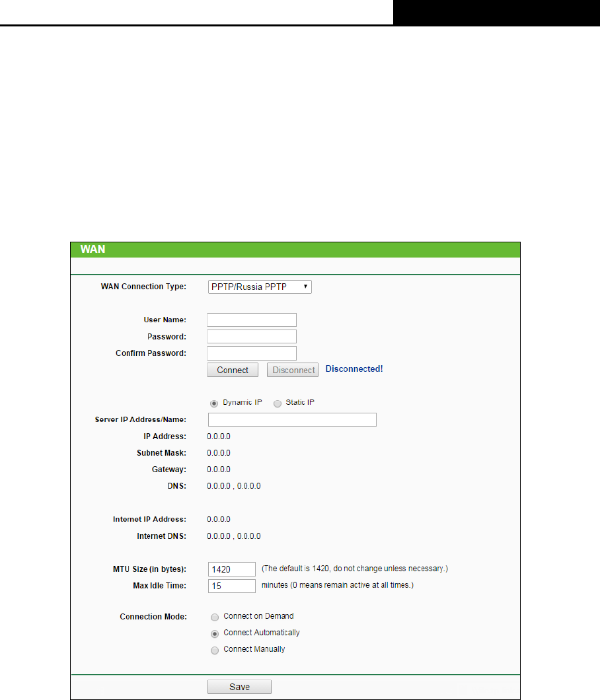Viewport: 600px width, 700px height.
Task: Click the Internet IP Address value
Action: coord(219,519)
